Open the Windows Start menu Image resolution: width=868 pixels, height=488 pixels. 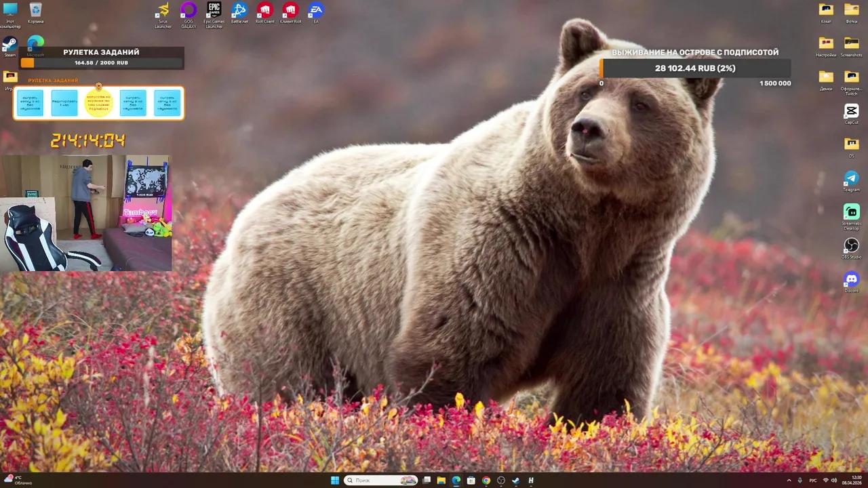(335, 481)
